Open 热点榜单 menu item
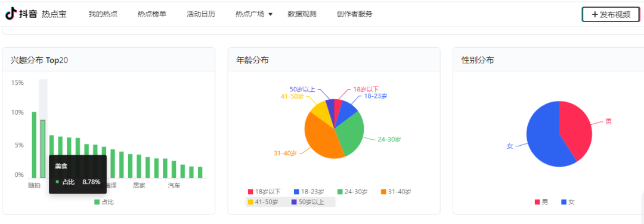644x224 pixels. coord(152,14)
